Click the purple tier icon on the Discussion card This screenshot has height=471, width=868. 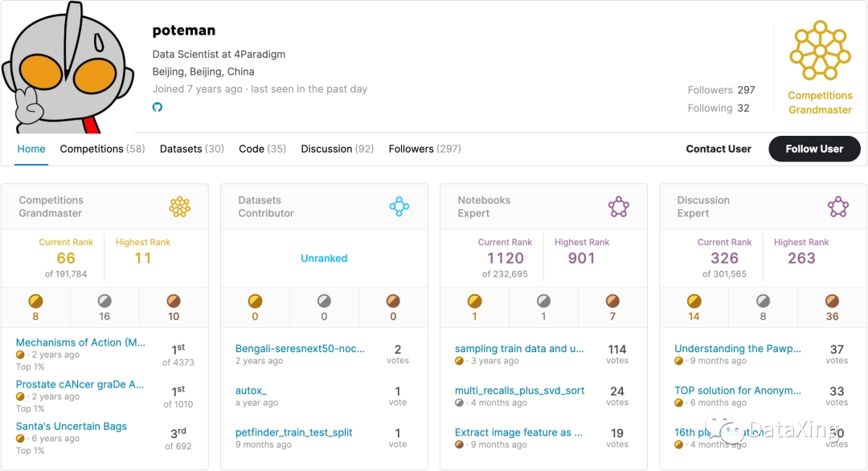click(x=838, y=207)
